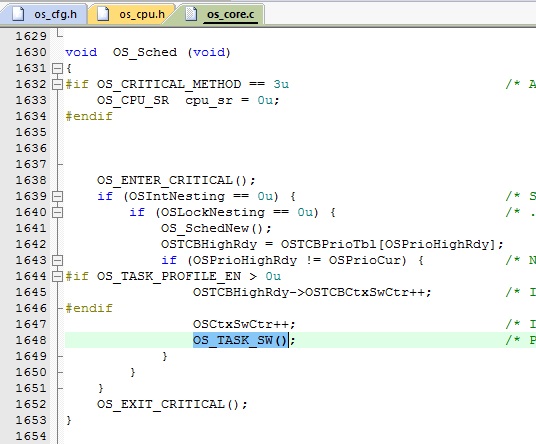Click the #endif directive on line 1646
Viewport: 536px width, 444px height.
pyautogui.click(x=89, y=308)
